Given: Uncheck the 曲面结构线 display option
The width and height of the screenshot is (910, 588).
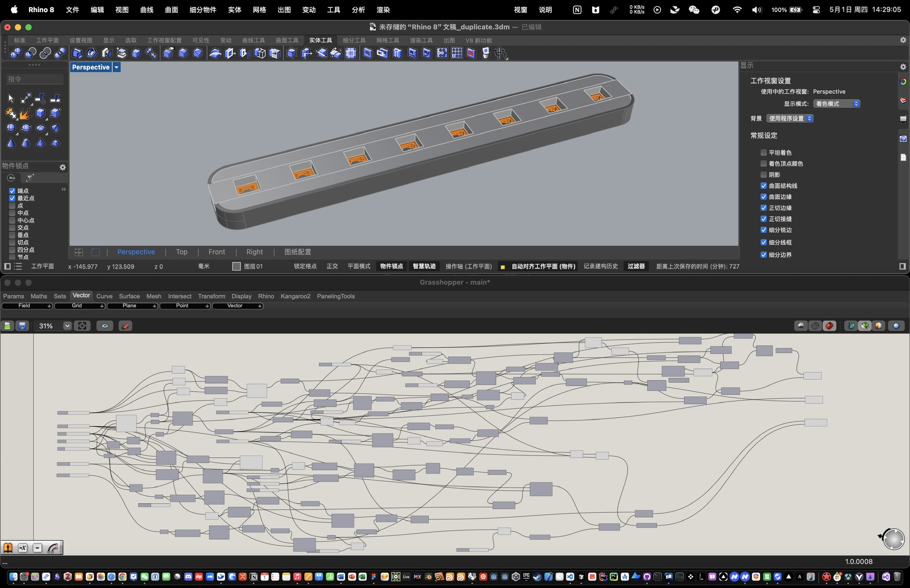Looking at the screenshot, I should point(763,186).
